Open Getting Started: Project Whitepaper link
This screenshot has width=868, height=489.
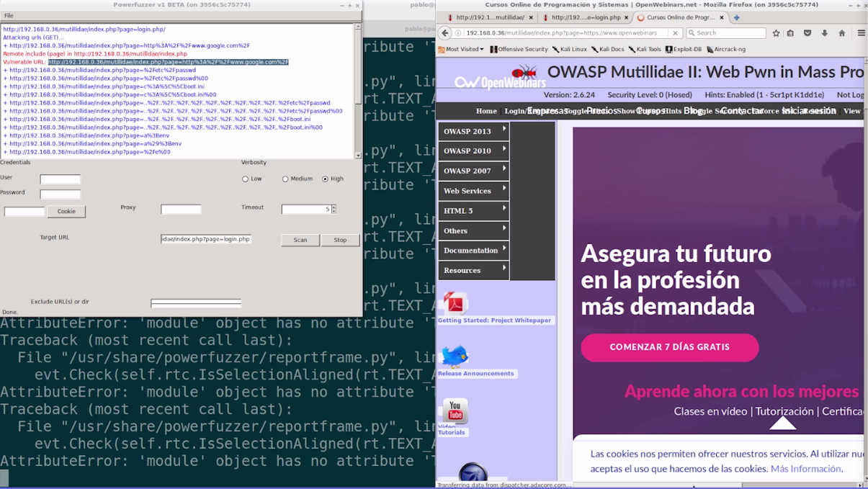494,320
